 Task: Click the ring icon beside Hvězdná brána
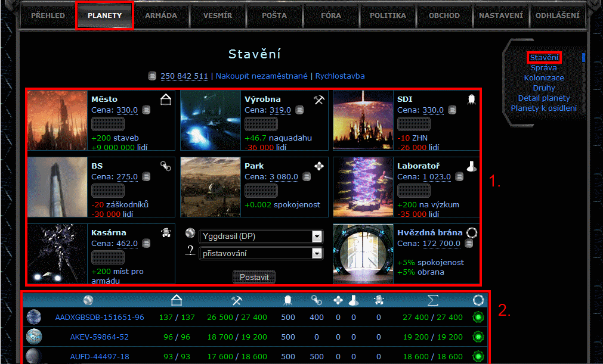click(x=472, y=232)
